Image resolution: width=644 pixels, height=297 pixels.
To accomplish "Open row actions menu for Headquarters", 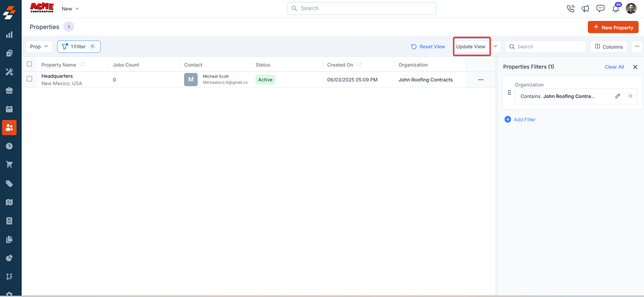I will tap(481, 80).
